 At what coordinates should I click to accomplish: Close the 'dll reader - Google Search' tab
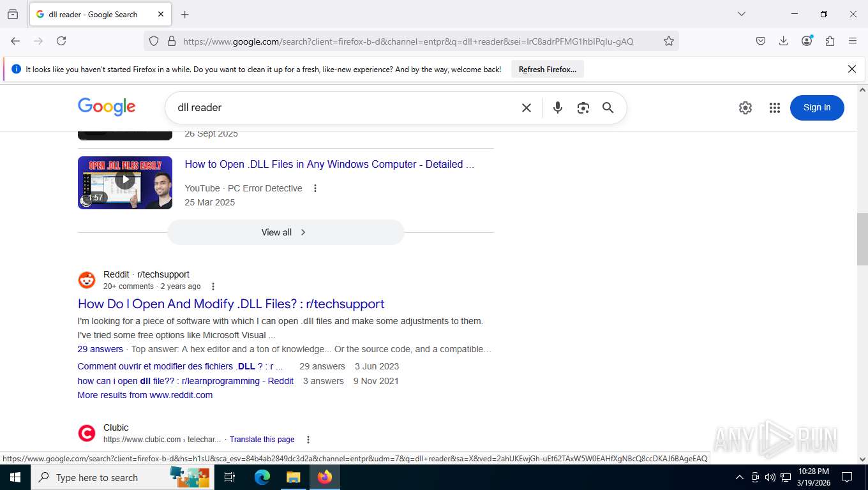(x=161, y=14)
